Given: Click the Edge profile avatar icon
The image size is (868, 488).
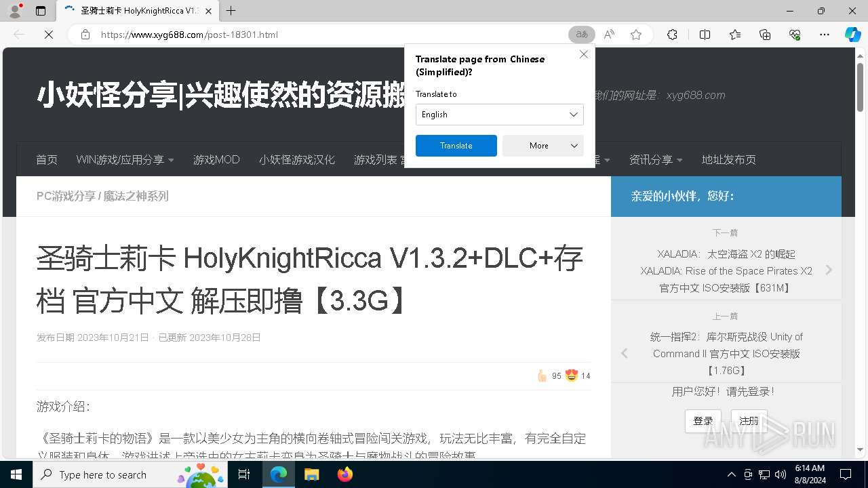Looking at the screenshot, I should coord(15,11).
